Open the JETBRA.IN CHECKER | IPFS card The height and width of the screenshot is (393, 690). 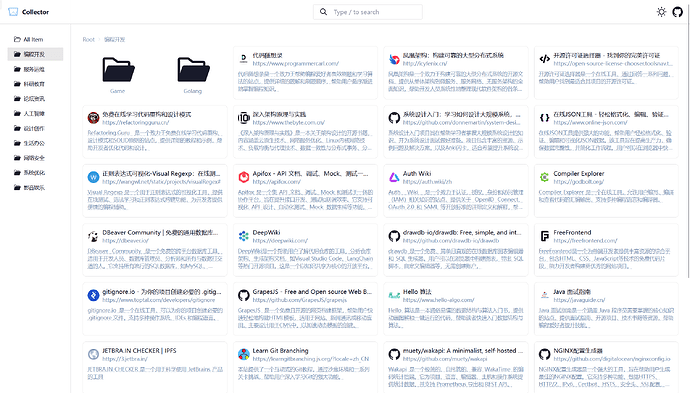tap(154, 367)
